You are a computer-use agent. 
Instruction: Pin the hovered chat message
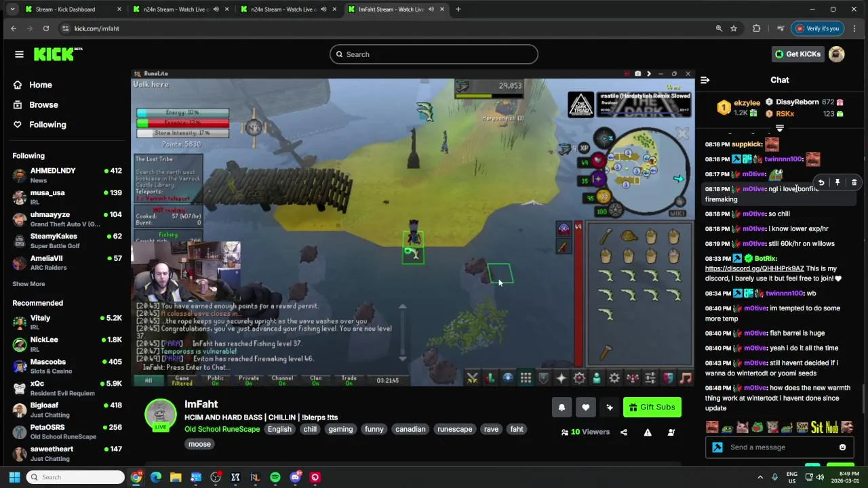pyautogui.click(x=837, y=182)
